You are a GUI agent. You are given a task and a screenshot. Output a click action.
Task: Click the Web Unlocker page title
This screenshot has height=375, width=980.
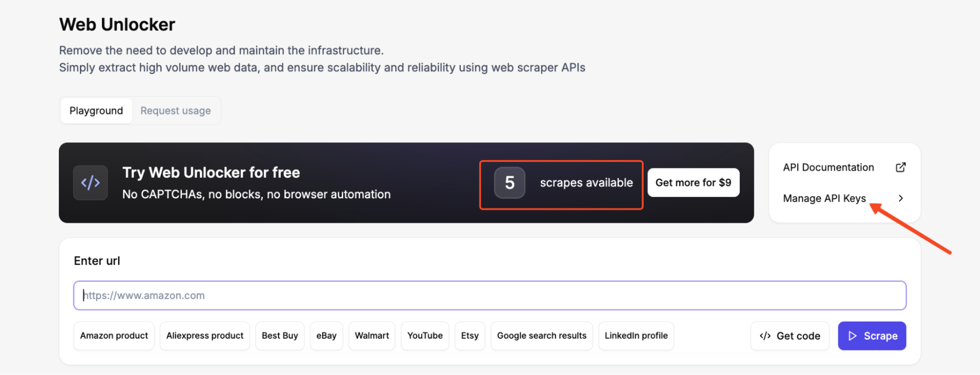117,25
